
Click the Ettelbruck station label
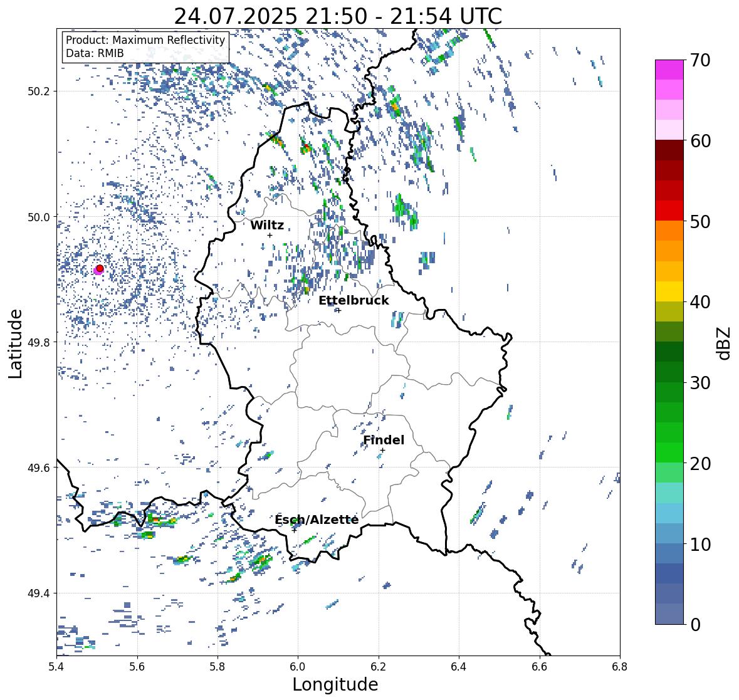pos(354,301)
